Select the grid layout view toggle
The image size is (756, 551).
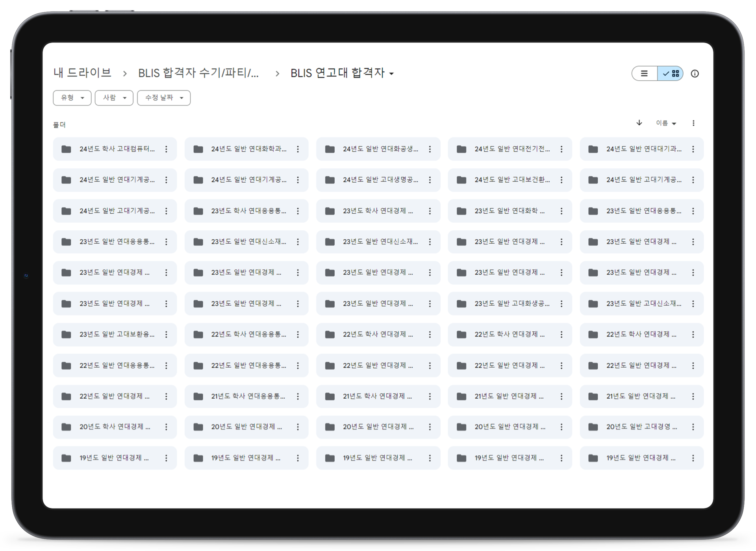(670, 74)
